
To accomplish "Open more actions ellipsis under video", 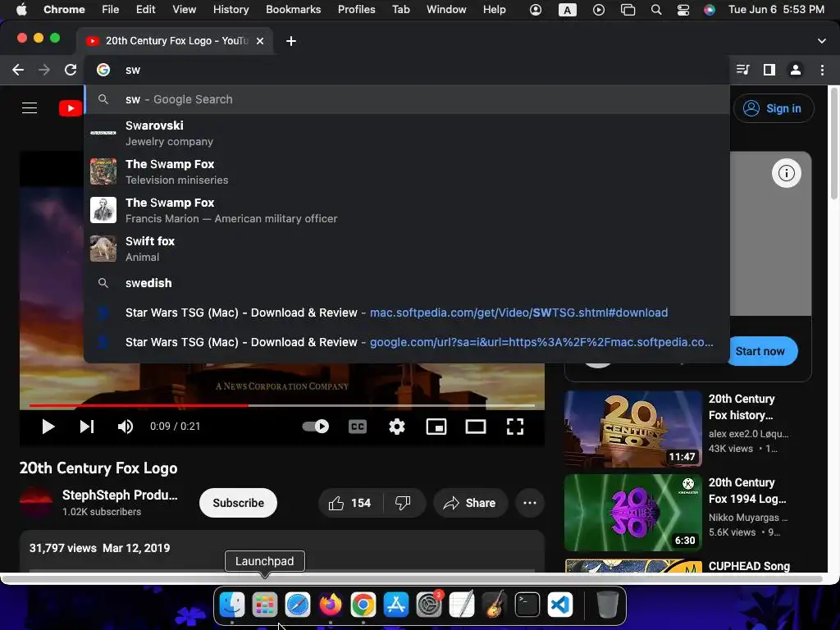I will click(x=530, y=503).
